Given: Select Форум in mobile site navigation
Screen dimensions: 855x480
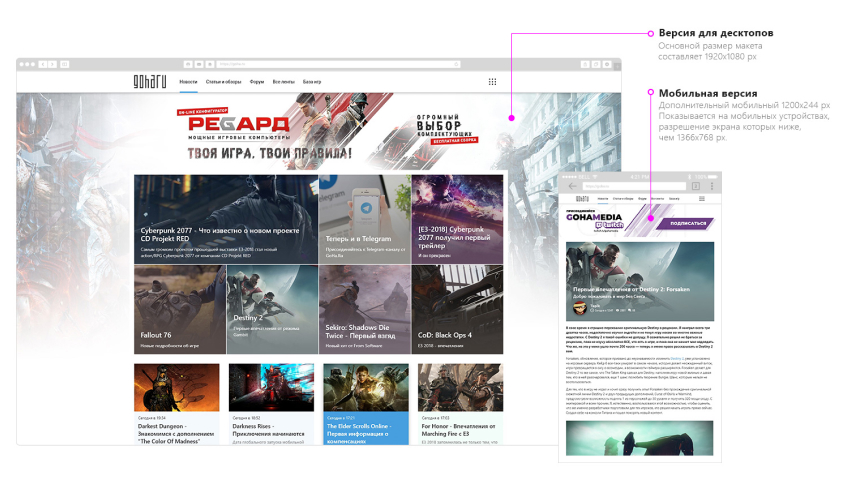Looking at the screenshot, I should click(642, 199).
